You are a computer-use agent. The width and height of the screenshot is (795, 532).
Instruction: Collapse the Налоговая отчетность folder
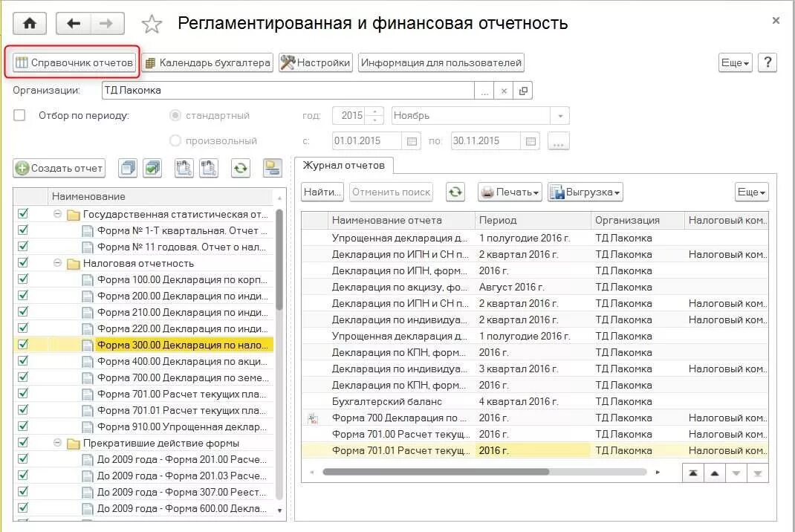(x=57, y=263)
